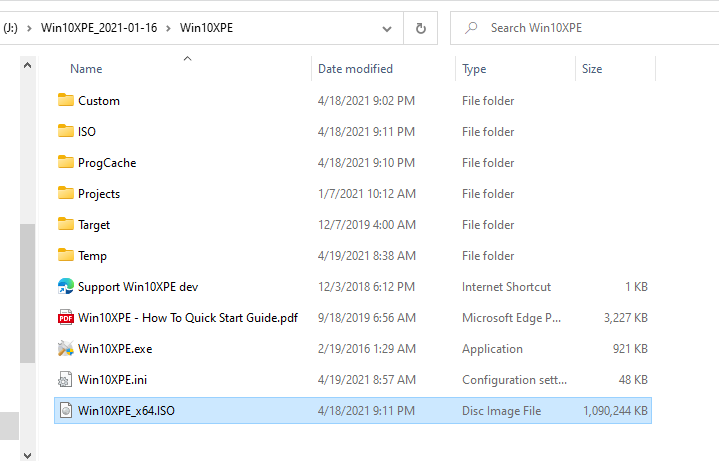Select the Custom folder name
This screenshot has width=719, height=461.
click(99, 100)
